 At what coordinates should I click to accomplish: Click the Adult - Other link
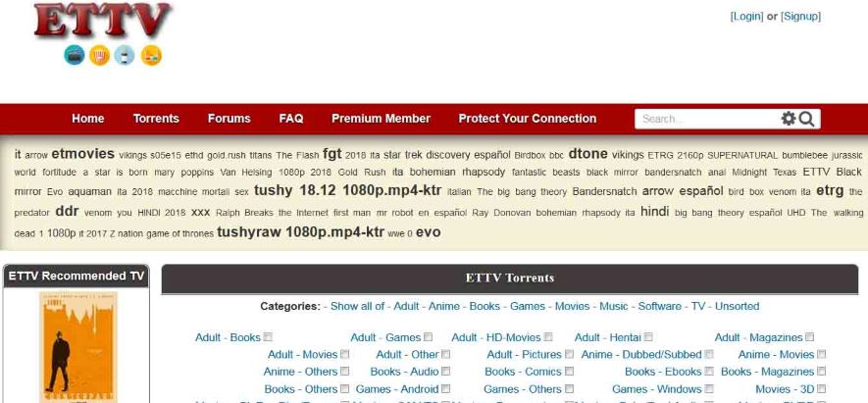pos(407,354)
